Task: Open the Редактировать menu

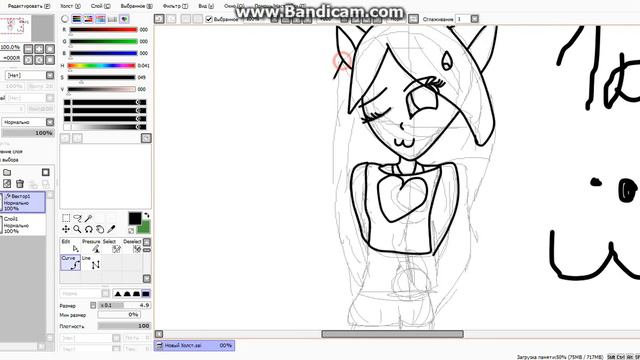Action: (29, 6)
